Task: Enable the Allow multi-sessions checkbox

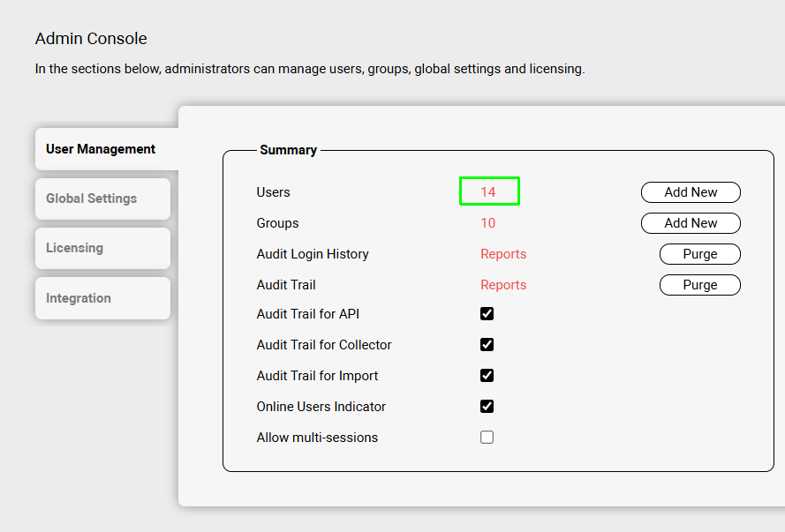Action: tap(487, 438)
